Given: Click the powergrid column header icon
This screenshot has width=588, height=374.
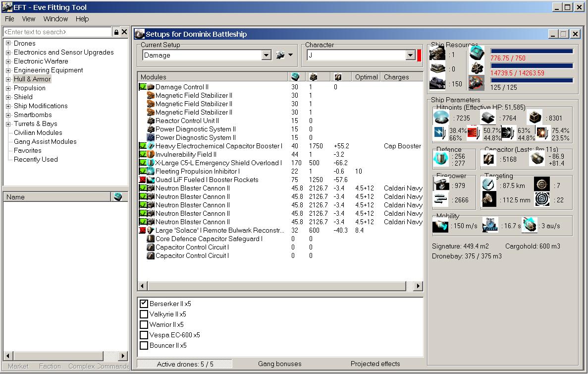Looking at the screenshot, I should [313, 77].
